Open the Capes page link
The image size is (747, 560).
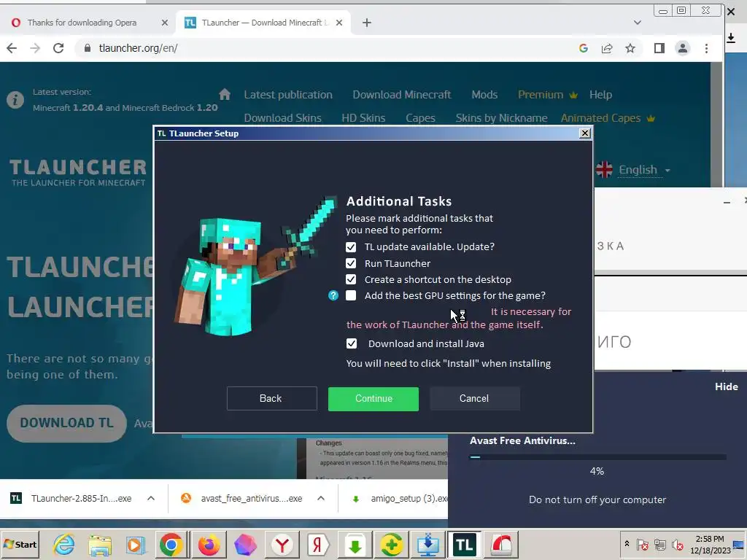point(420,118)
